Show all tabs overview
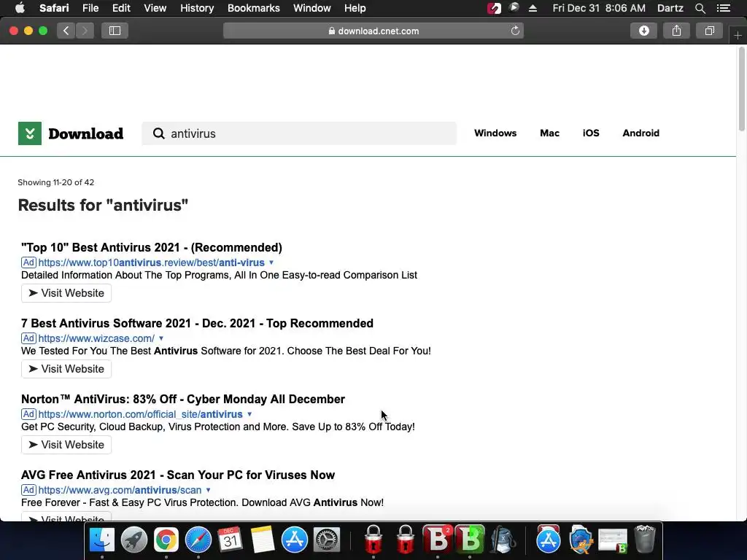Image resolution: width=747 pixels, height=560 pixels. (x=709, y=31)
